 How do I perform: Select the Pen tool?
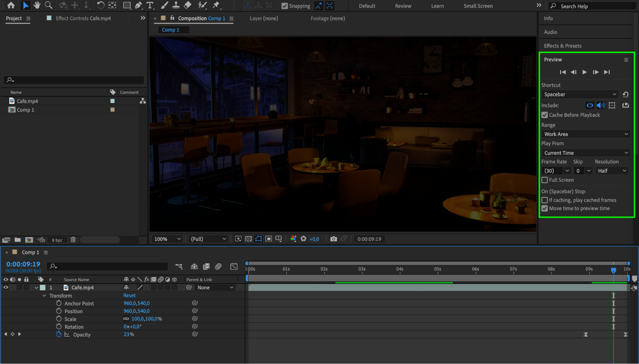[138, 5]
